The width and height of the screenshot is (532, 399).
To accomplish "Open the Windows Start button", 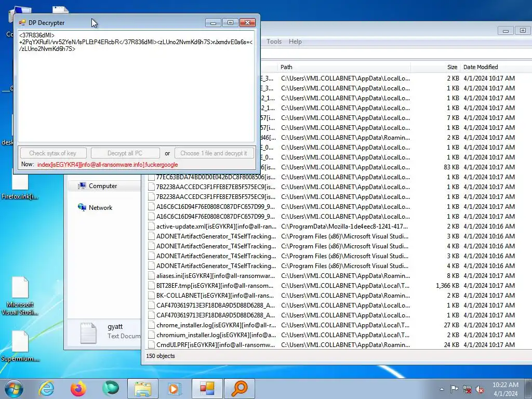I will click(14, 389).
